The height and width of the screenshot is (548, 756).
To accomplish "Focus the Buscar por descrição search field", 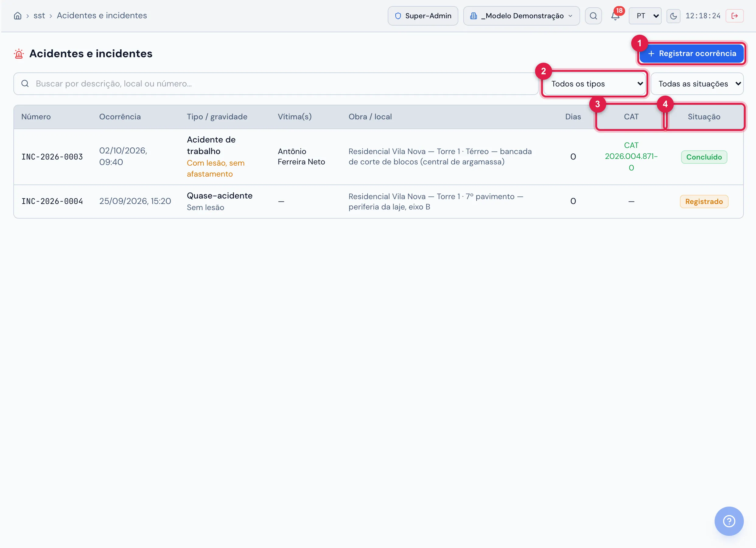I will 276,84.
